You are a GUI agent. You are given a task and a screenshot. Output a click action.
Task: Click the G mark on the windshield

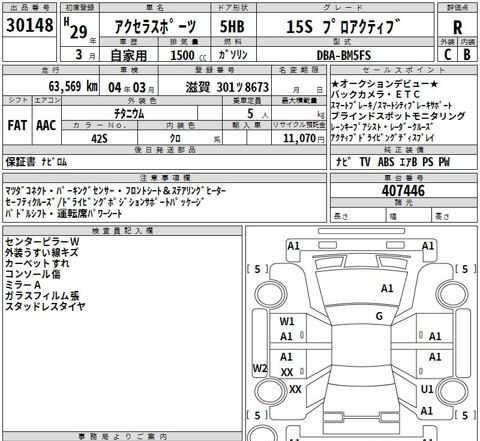point(379,316)
